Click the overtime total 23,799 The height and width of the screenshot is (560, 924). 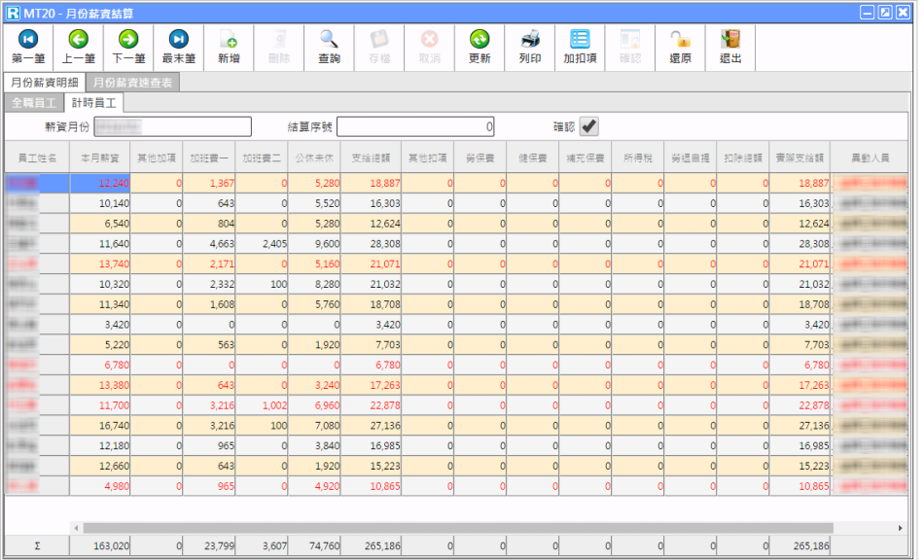point(208,545)
